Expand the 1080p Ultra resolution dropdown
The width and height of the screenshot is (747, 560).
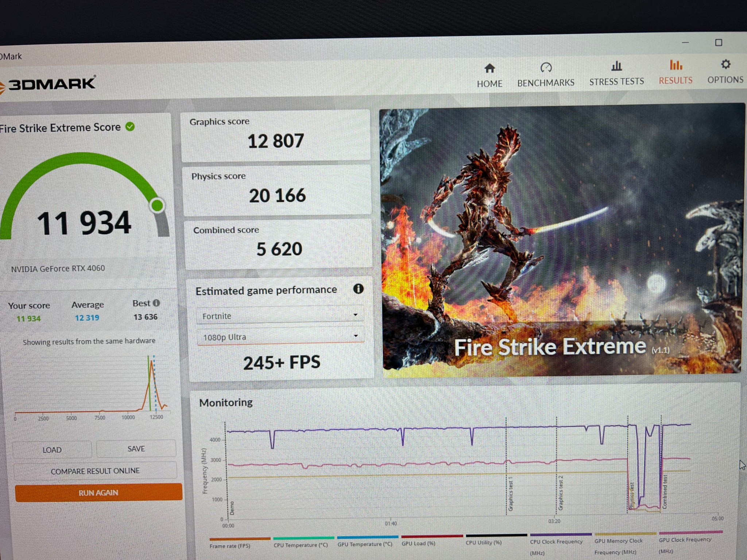coord(280,337)
